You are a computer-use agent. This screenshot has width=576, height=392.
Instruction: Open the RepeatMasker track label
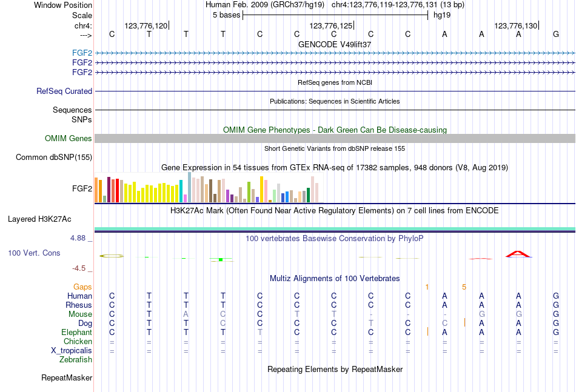click(67, 378)
